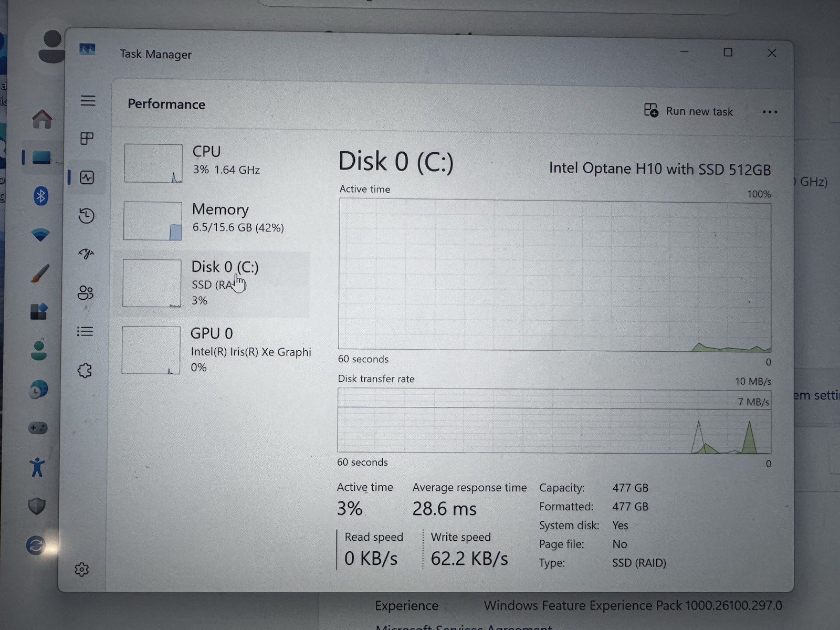
Task: Open the Task Manager hamburger navigation menu
Action: 88,100
